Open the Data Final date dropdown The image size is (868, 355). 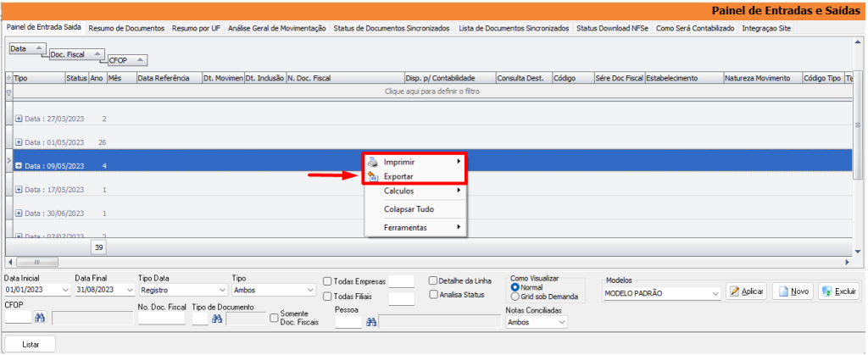point(131,290)
